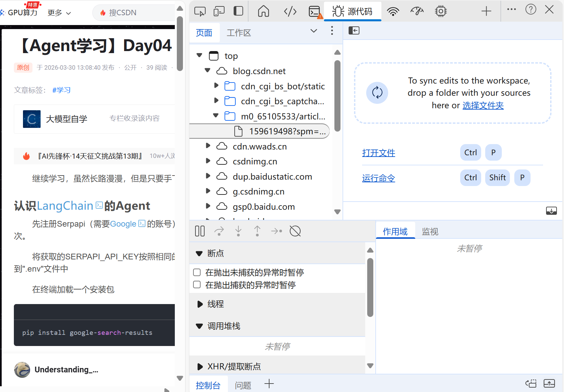Open the Memory chip icon
This screenshot has width=564, height=392.
(x=441, y=11)
